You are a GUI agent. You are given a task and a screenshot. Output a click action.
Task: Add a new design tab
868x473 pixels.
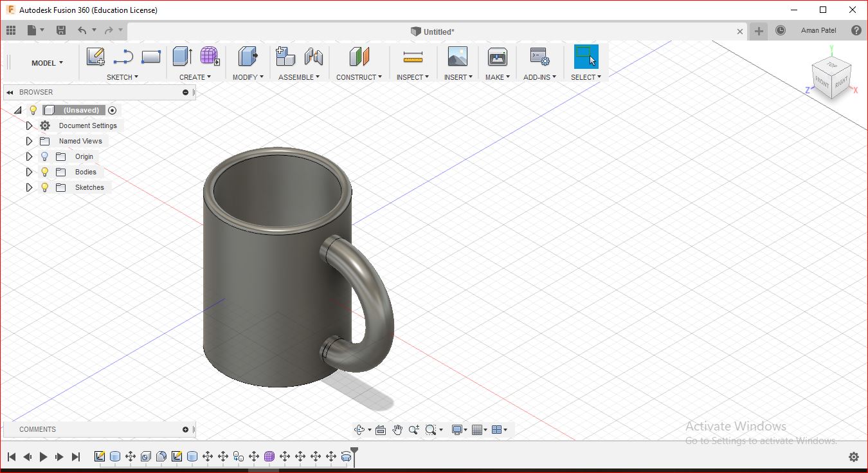tap(759, 31)
